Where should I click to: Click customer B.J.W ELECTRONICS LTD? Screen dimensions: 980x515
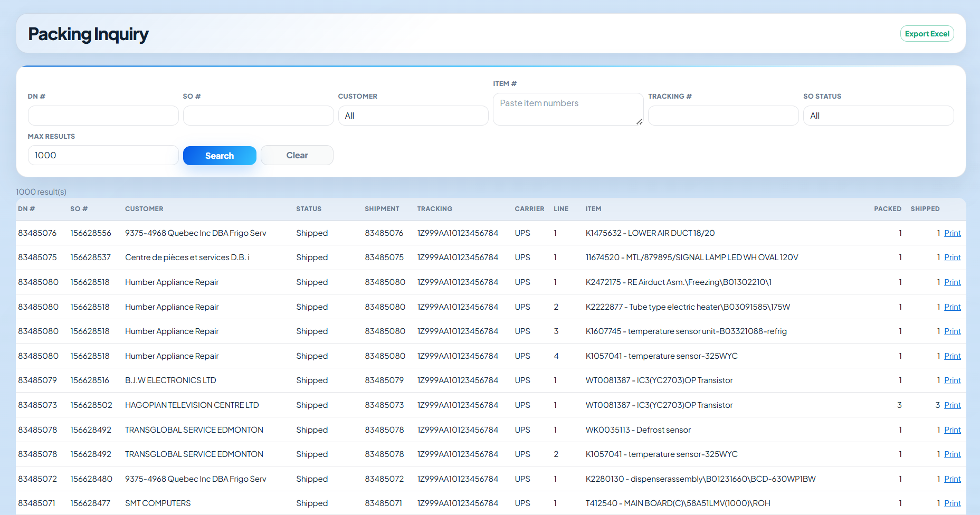(170, 380)
